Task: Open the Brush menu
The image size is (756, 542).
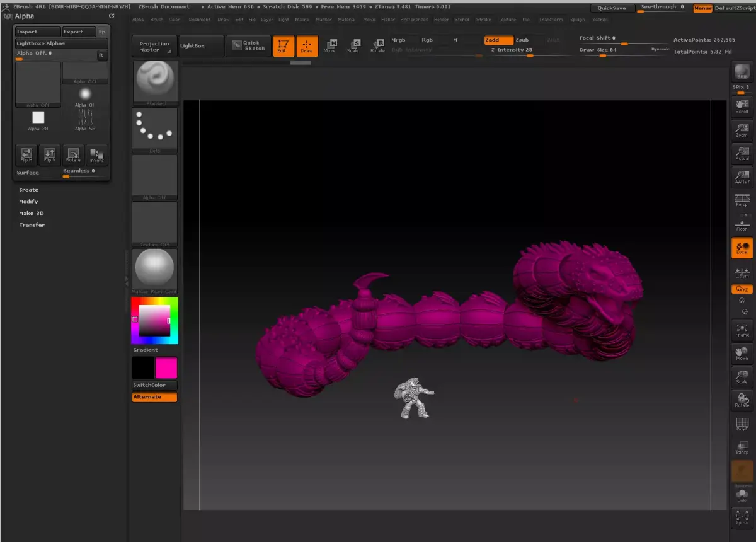Action: coord(156,20)
